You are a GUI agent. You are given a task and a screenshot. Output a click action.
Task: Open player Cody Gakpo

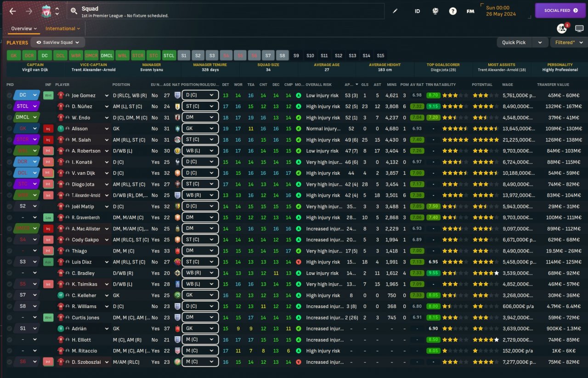click(x=85, y=240)
